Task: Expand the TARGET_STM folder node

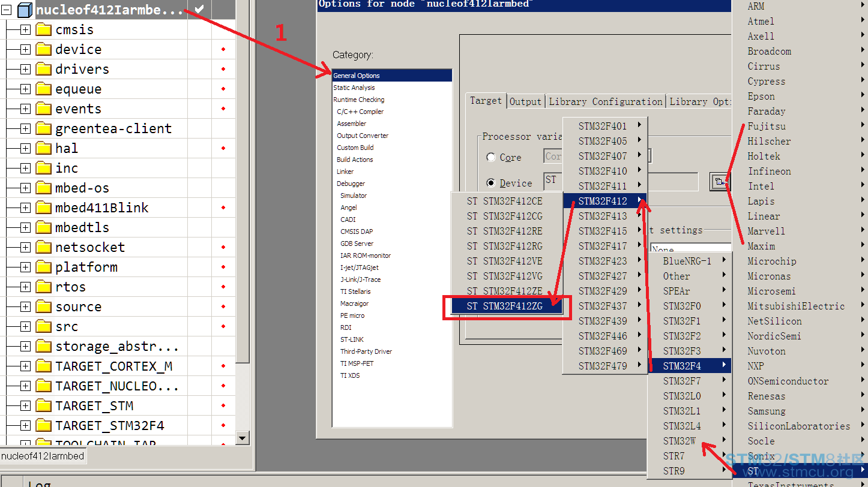Action: [25, 405]
